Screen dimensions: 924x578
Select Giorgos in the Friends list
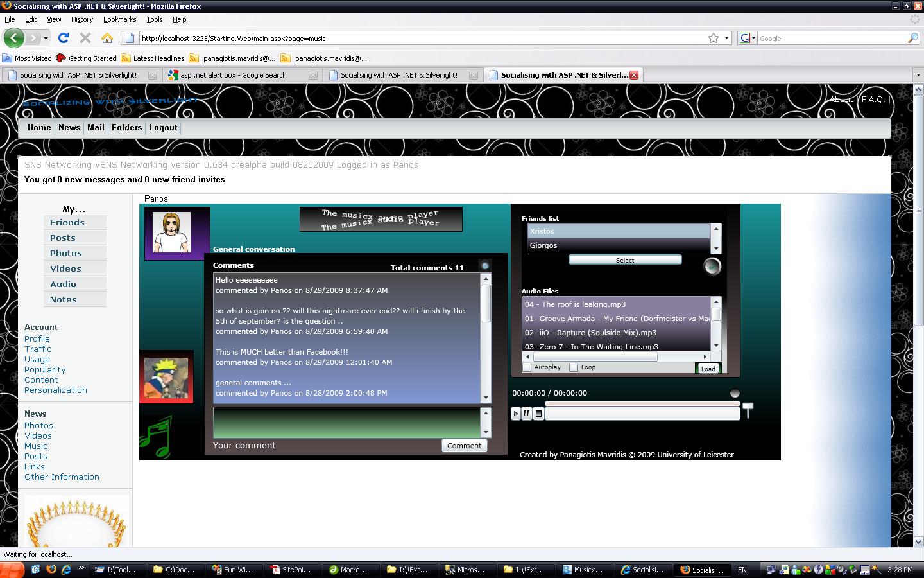pyautogui.click(x=619, y=245)
